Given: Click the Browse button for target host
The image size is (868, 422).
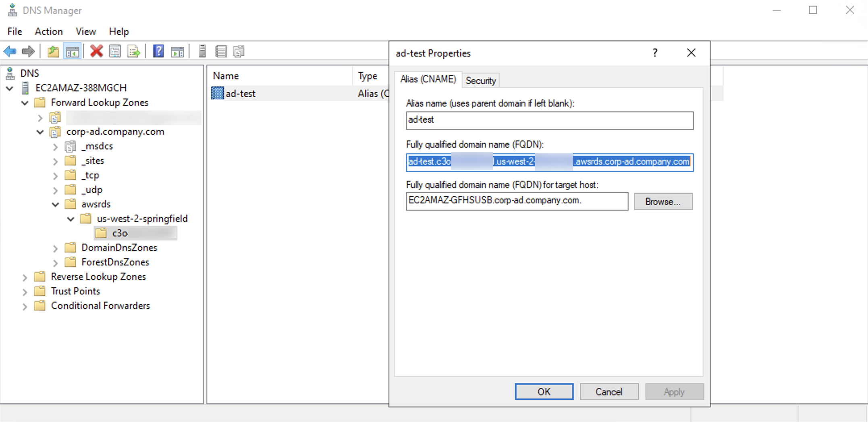Looking at the screenshot, I should 663,201.
